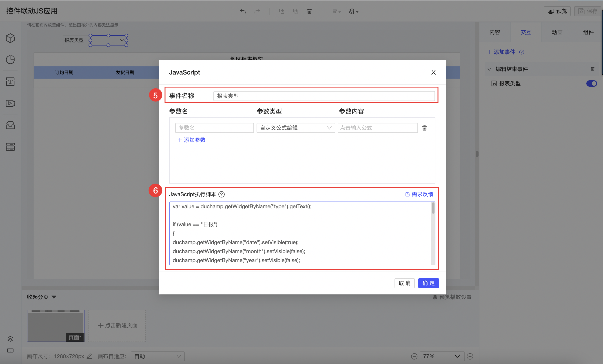Image resolution: width=603 pixels, height=364 pixels.
Task: Click the undo arrow in top toolbar
Action: [x=242, y=11]
